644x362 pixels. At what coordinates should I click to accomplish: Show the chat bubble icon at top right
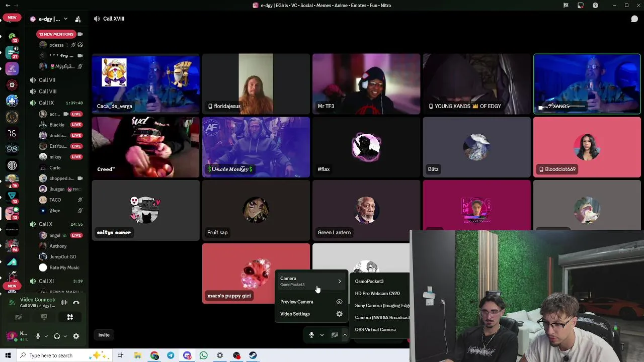(x=634, y=19)
